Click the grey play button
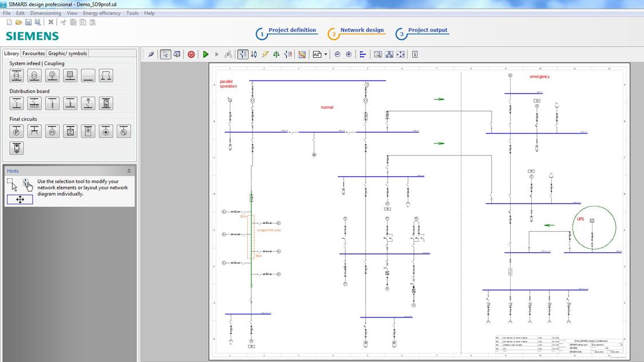Image resolution: width=644 pixels, height=362 pixels. tap(217, 54)
